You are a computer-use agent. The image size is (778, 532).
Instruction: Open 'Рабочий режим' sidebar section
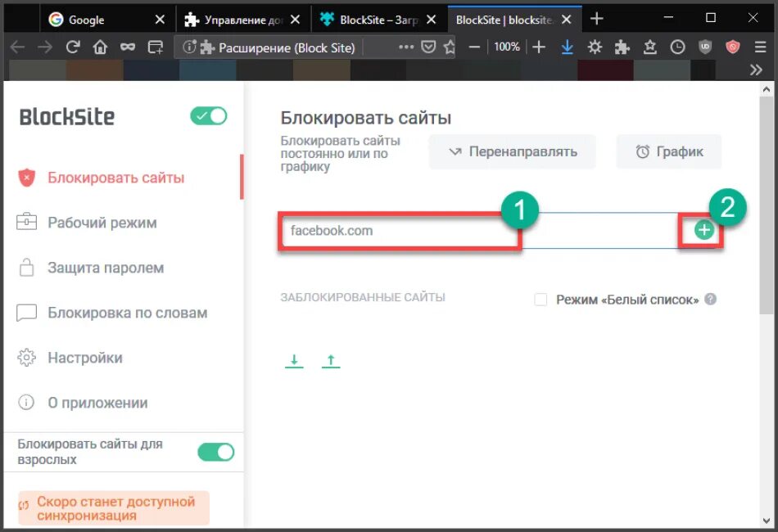coord(102,223)
